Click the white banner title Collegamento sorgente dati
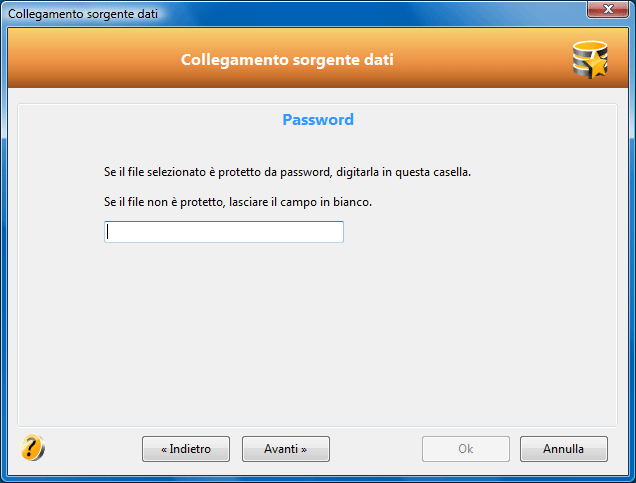Screen dimensions: 636x483 click(x=287, y=60)
